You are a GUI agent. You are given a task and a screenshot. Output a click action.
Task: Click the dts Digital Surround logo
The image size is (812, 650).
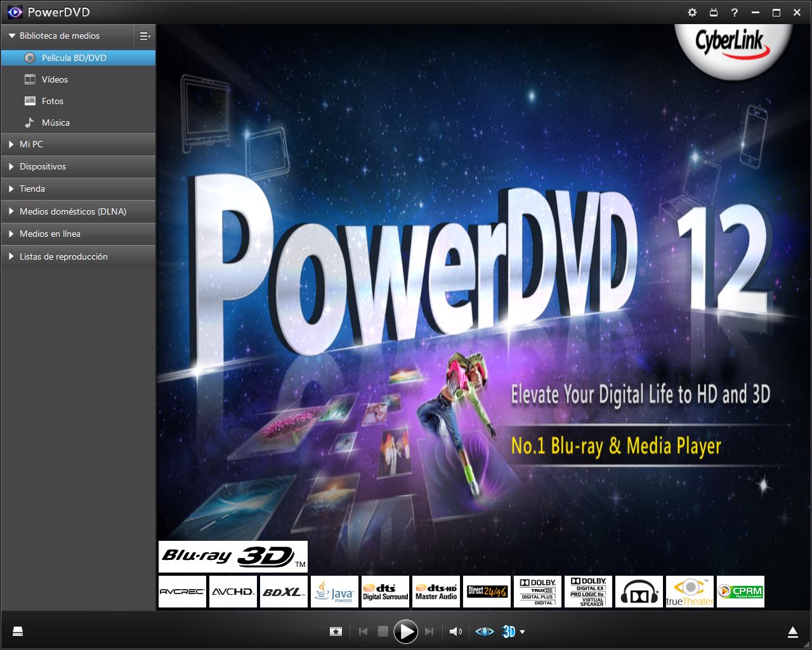[385, 592]
